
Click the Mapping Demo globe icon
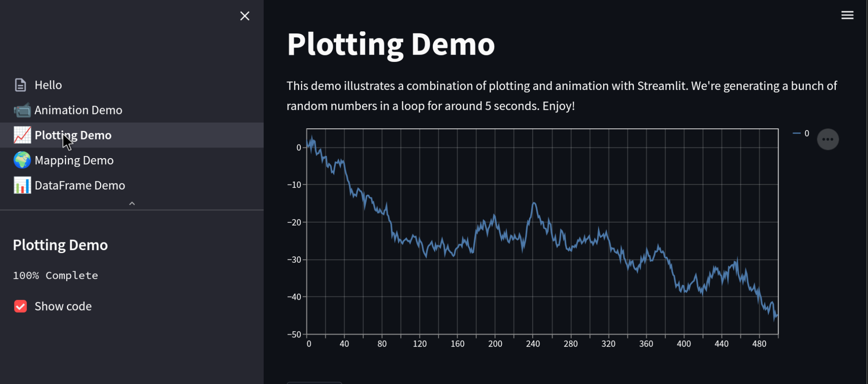(x=22, y=160)
